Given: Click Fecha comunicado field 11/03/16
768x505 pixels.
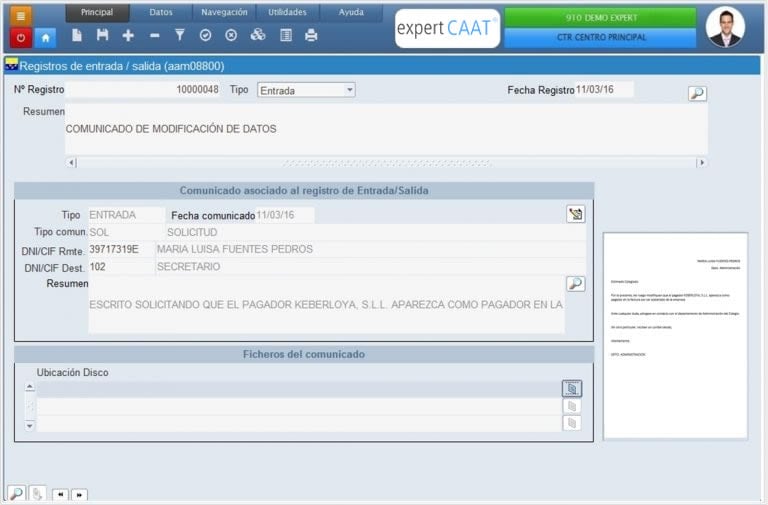Looking at the screenshot, I should 285,215.
